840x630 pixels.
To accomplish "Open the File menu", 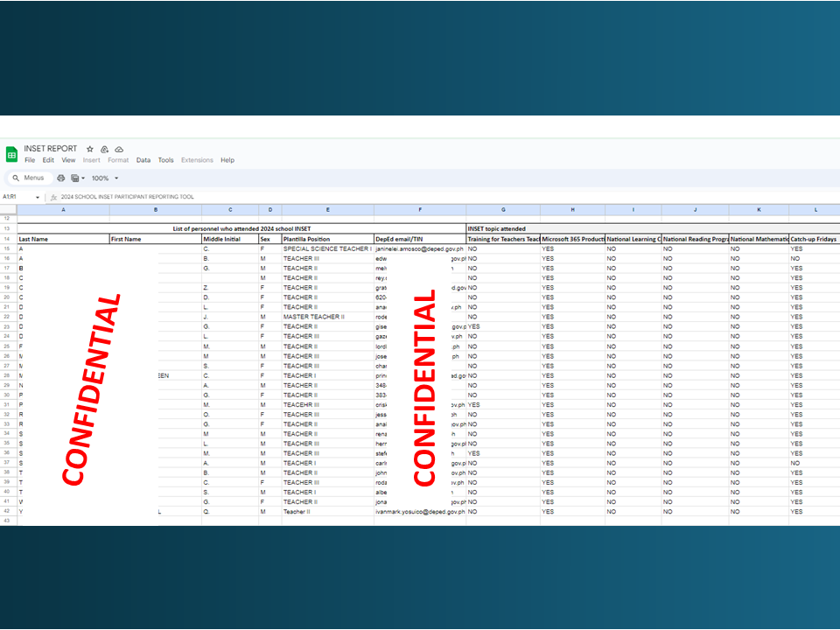I will tap(30, 160).
